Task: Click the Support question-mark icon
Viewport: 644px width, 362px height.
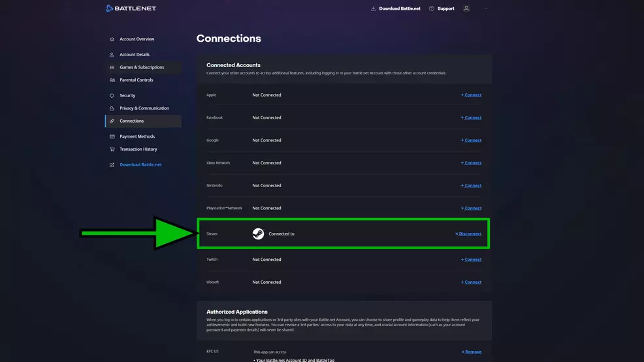Action: click(431, 8)
